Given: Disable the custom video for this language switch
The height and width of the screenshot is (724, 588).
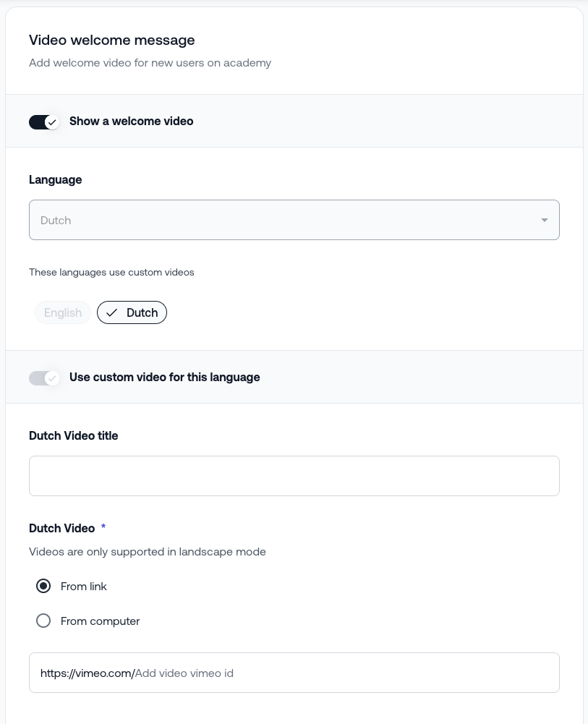Looking at the screenshot, I should [x=43, y=378].
